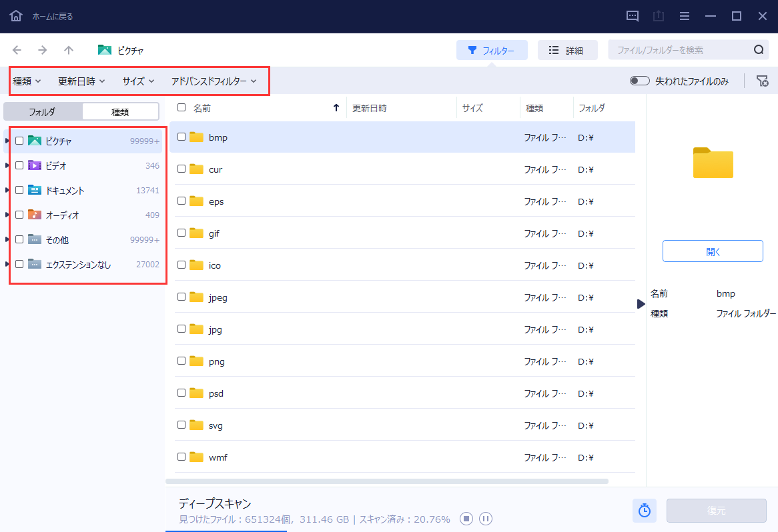This screenshot has width=778, height=532.
Task: Tick the ビデオ category checkbox
Action: pos(19,165)
